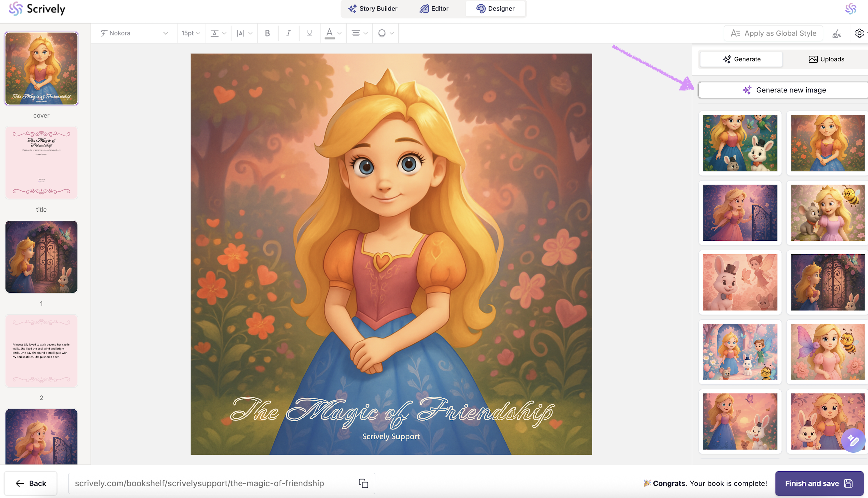Switch to the Story Builder tab
Screen dimensions: 868x498
(372, 8)
